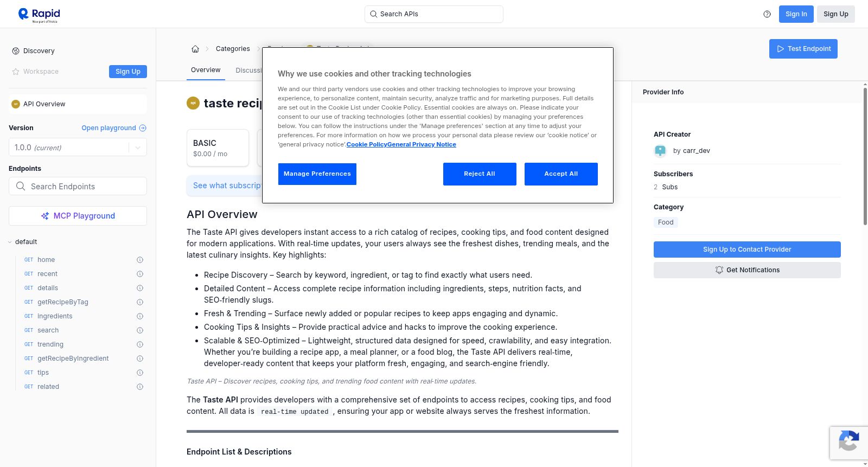Click the Rapid logo
The height and width of the screenshot is (467, 868).
click(39, 15)
